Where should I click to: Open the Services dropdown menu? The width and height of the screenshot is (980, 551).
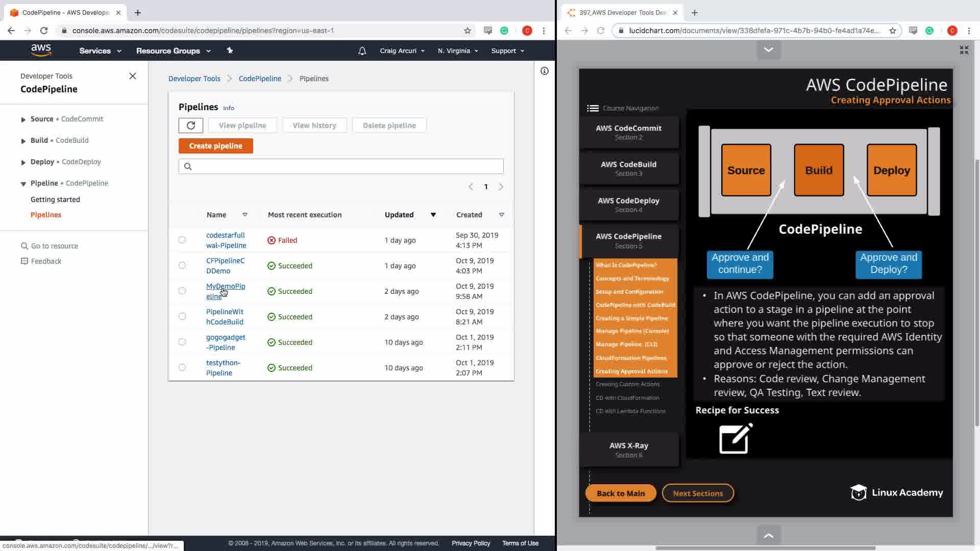100,51
